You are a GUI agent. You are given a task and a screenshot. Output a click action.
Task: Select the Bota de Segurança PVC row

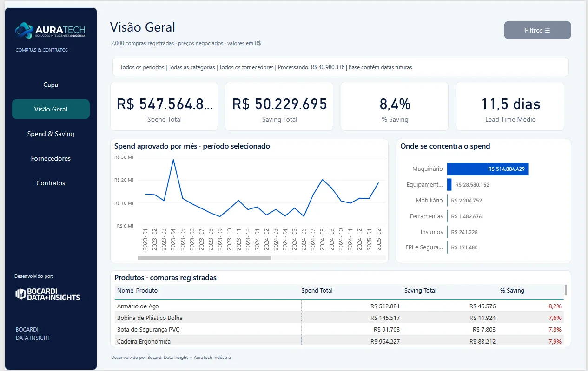(339, 330)
